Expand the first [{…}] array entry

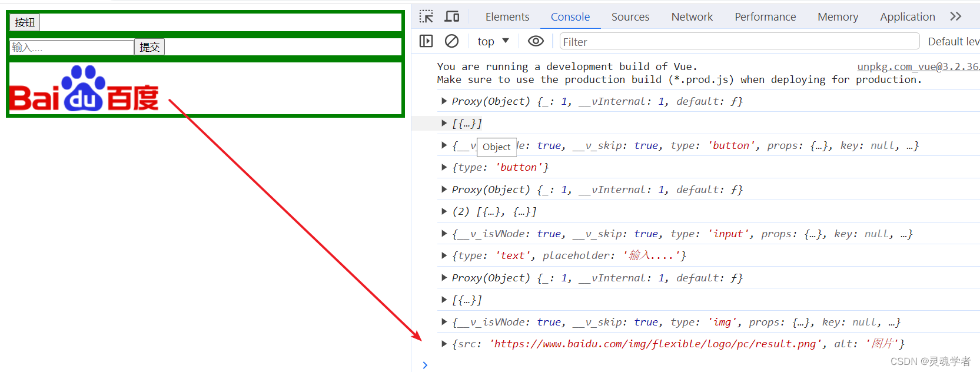coord(444,123)
